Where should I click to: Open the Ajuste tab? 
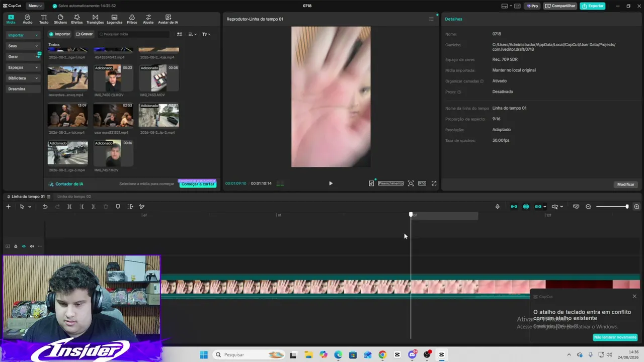click(x=148, y=19)
